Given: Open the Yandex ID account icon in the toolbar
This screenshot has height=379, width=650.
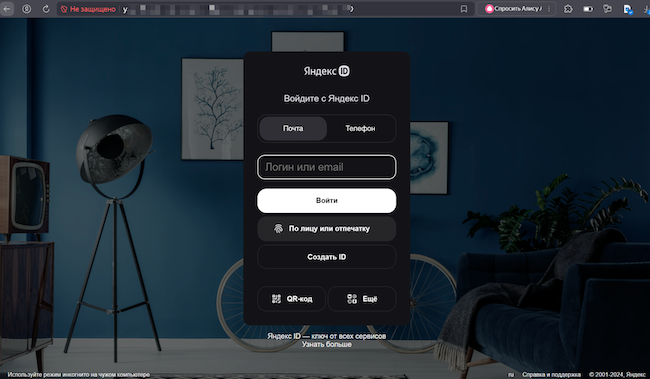Looking at the screenshot, I should 27,9.
